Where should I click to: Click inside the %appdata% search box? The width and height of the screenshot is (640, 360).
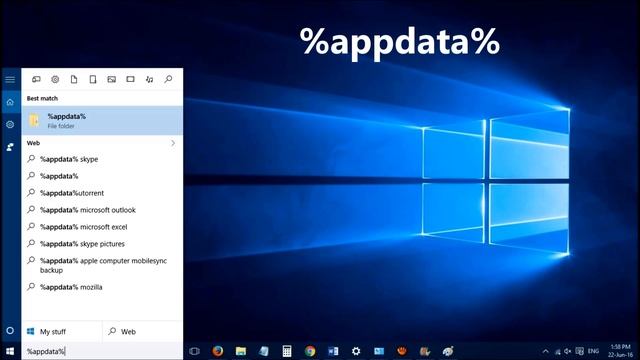pyautogui.click(x=102, y=351)
